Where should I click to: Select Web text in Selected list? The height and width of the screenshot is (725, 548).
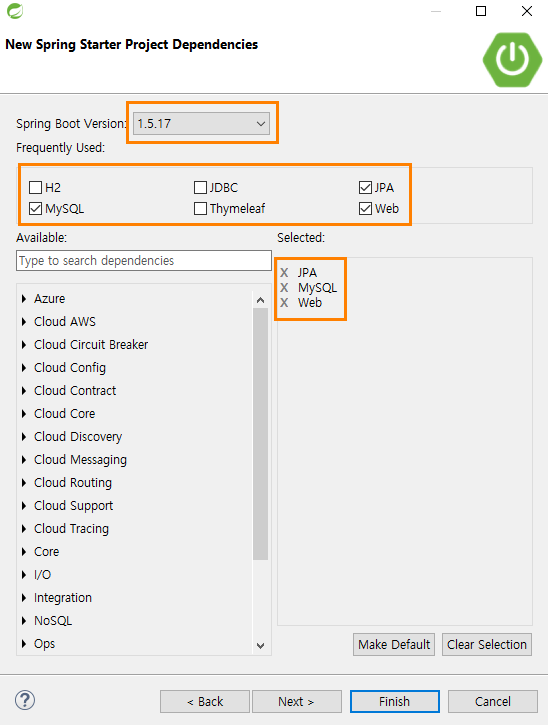tap(310, 303)
